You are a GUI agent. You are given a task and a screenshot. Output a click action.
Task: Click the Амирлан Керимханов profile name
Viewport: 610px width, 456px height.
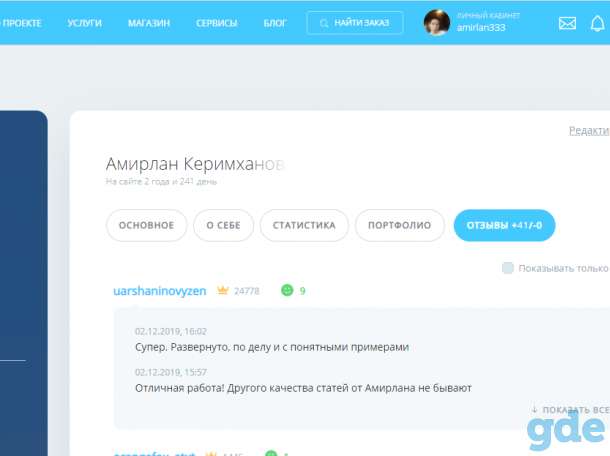pos(195,164)
